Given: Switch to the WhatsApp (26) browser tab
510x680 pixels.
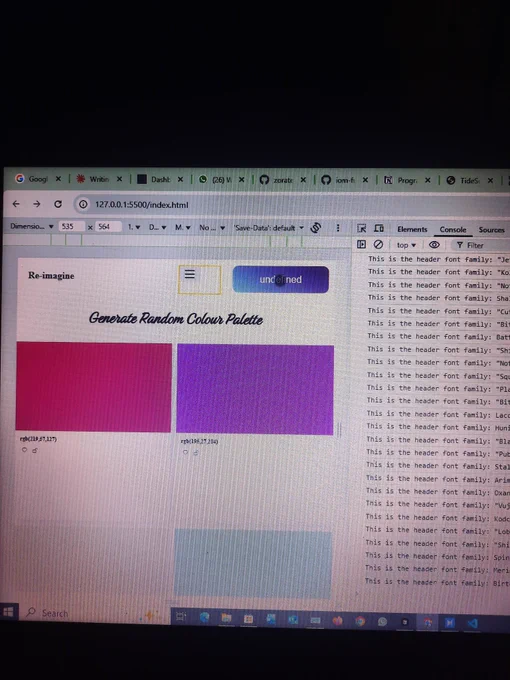Looking at the screenshot, I should pyautogui.click(x=221, y=180).
